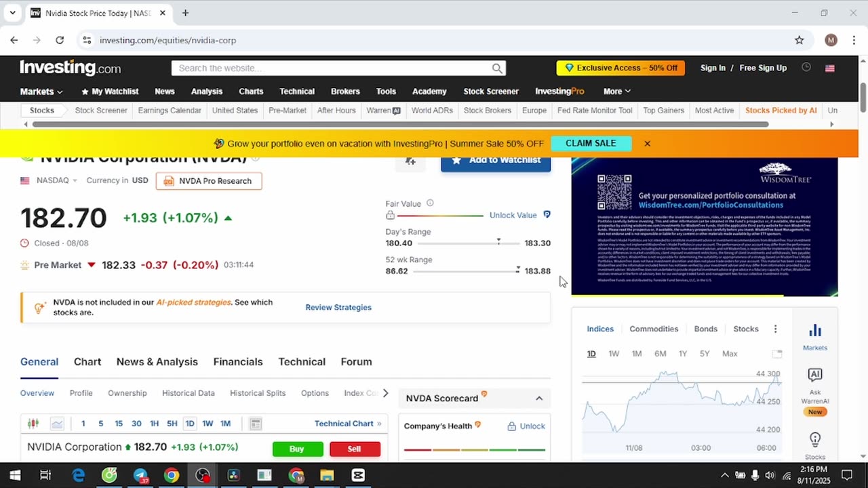Viewport: 868px width, 488px height.
Task: Select the 1W chart interval
Action: point(208,424)
